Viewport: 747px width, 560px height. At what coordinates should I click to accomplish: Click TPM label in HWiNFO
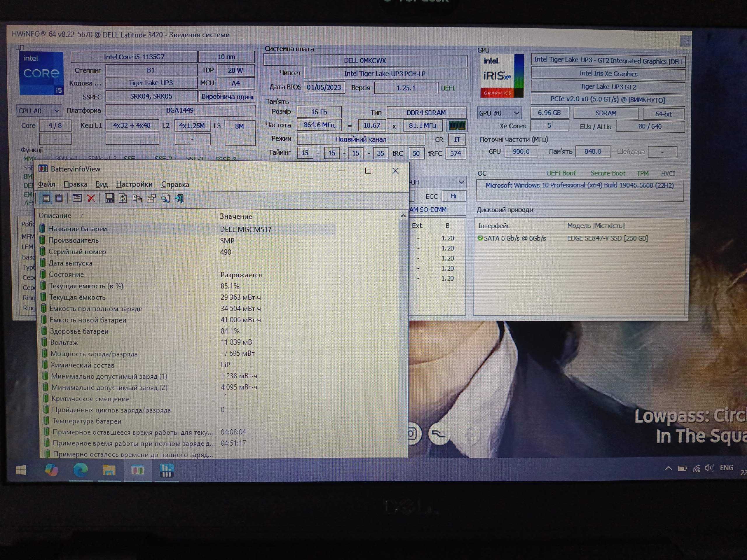point(643,173)
